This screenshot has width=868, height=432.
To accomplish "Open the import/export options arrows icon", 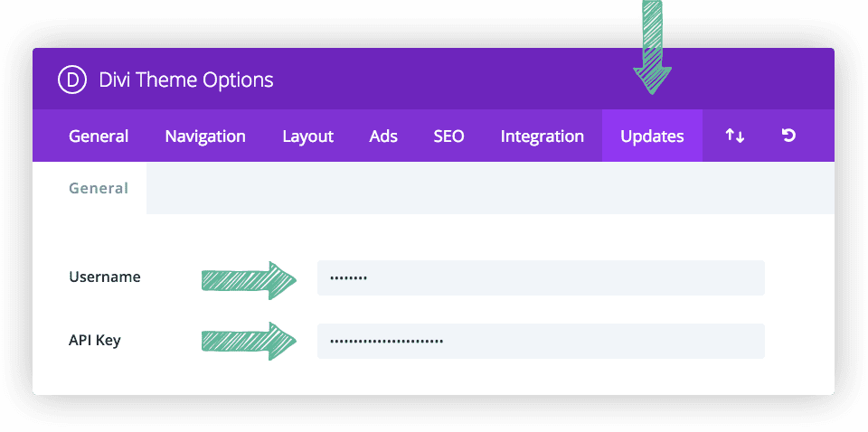I will [x=734, y=136].
